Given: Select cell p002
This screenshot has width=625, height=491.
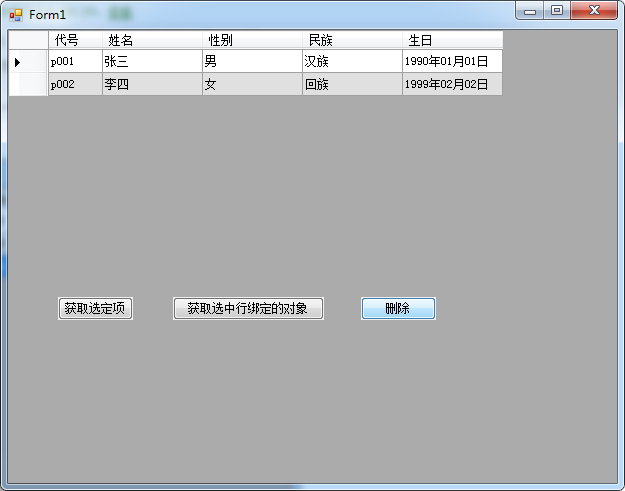Looking at the screenshot, I should pos(75,84).
